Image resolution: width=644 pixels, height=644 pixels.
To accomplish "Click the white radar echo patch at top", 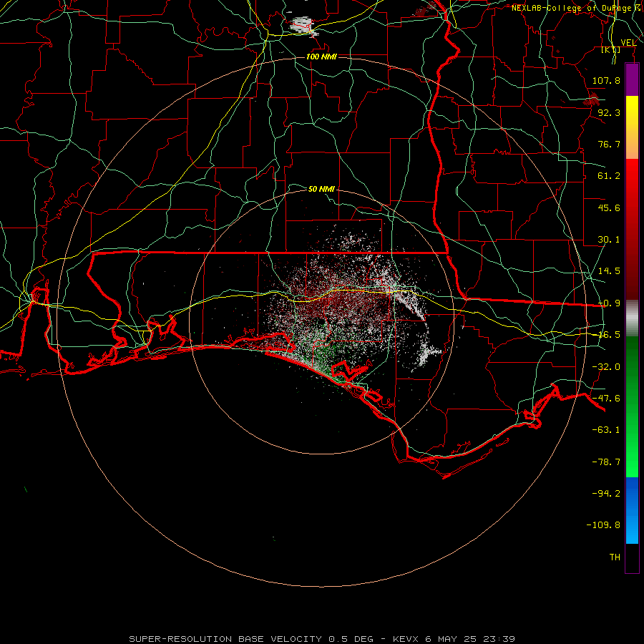I will [x=303, y=25].
